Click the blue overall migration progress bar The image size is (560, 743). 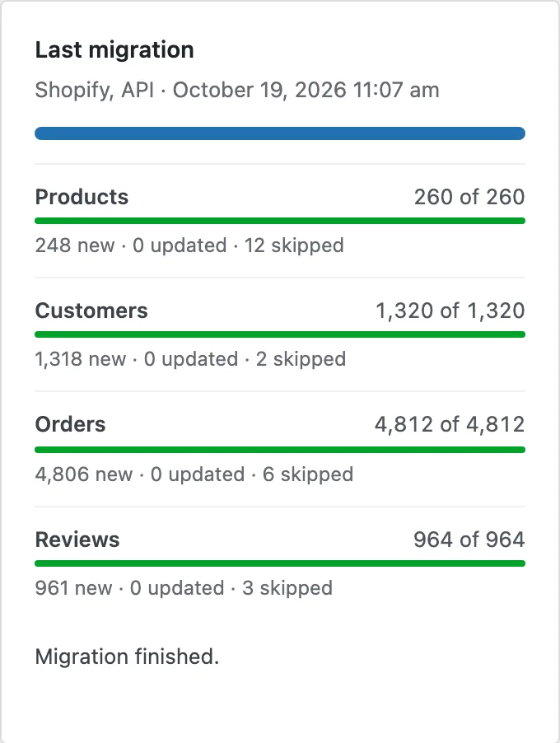click(x=280, y=133)
